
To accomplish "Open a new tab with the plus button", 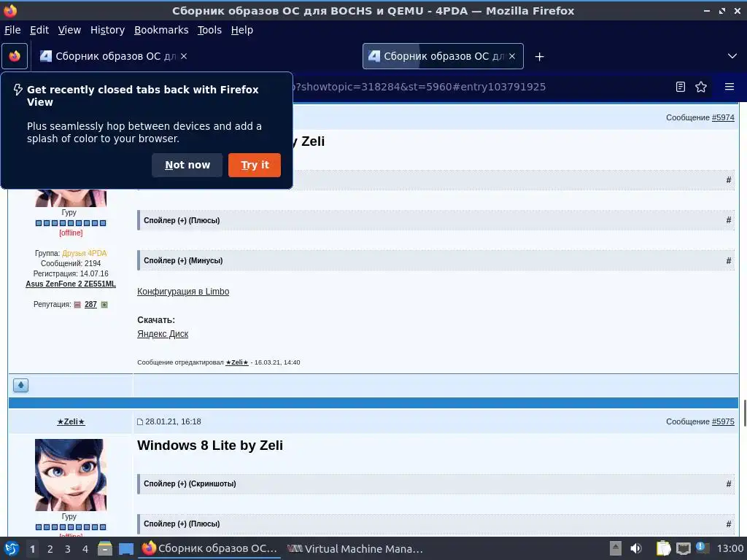I will point(539,57).
